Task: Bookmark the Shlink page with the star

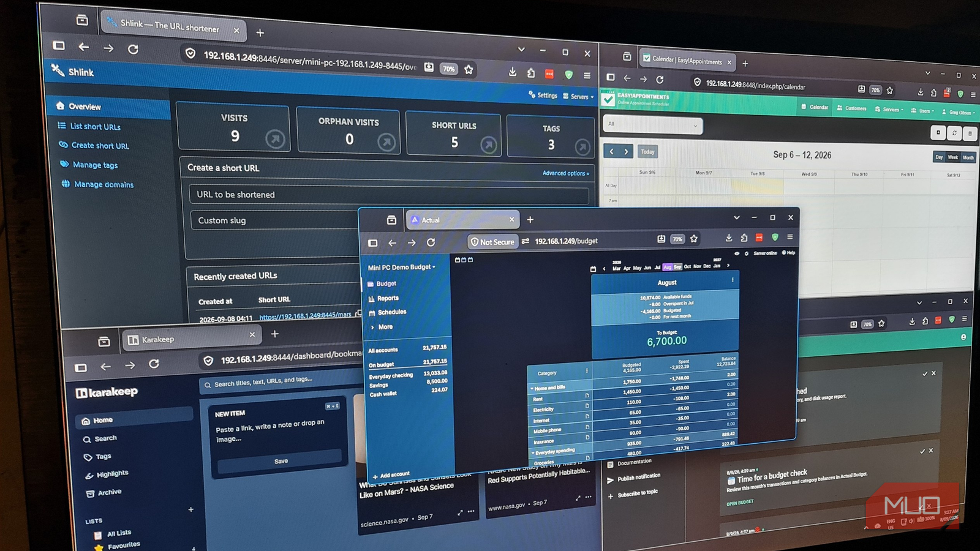Action: tap(469, 70)
